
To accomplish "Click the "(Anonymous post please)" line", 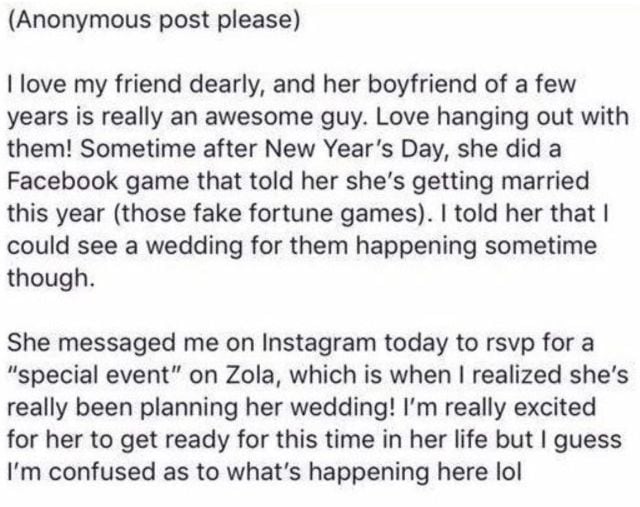I will coord(153,21).
